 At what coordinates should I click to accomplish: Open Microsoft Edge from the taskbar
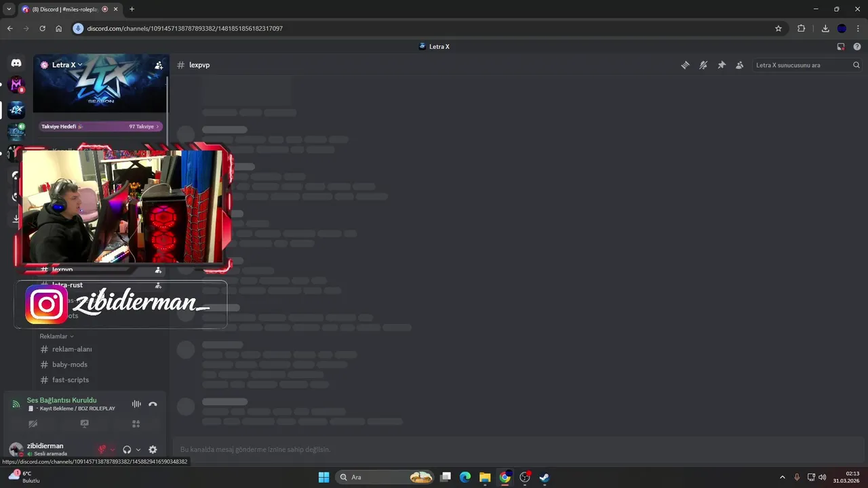tap(465, 477)
